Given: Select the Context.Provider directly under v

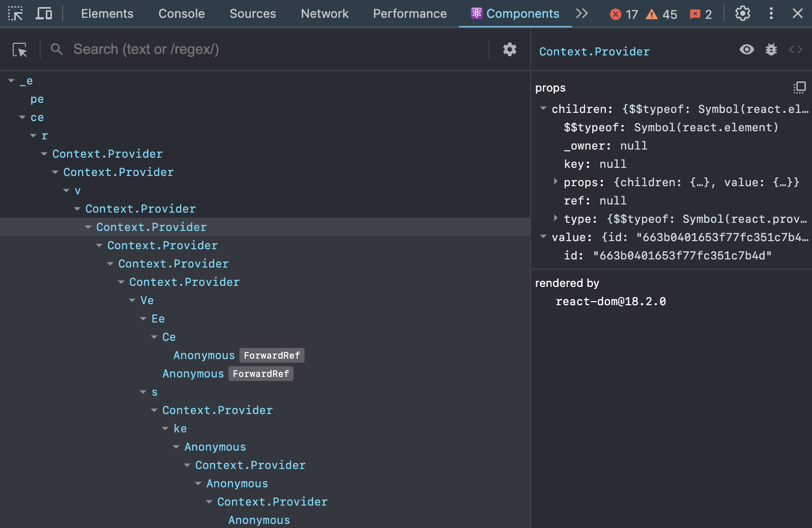Looking at the screenshot, I should (x=140, y=209).
